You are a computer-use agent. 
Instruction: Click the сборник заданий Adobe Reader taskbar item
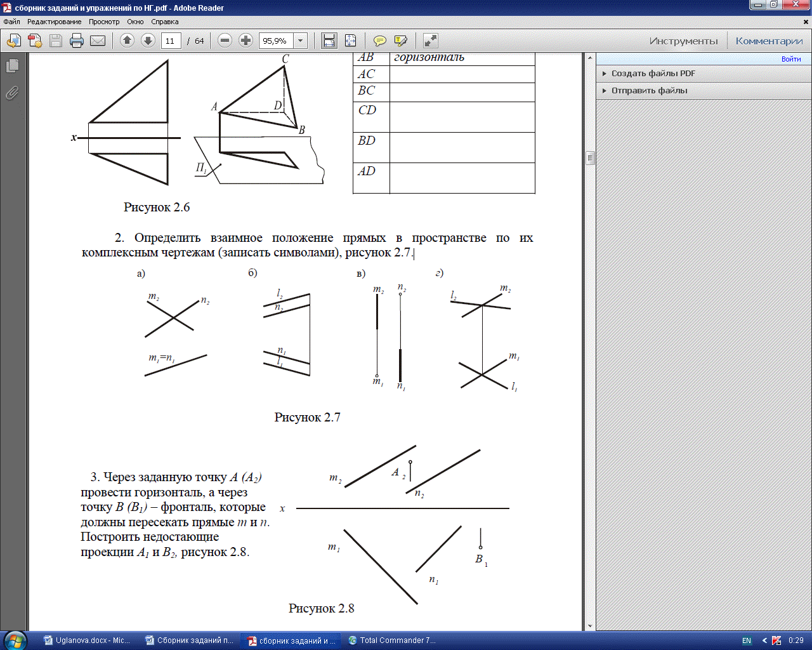(x=292, y=640)
